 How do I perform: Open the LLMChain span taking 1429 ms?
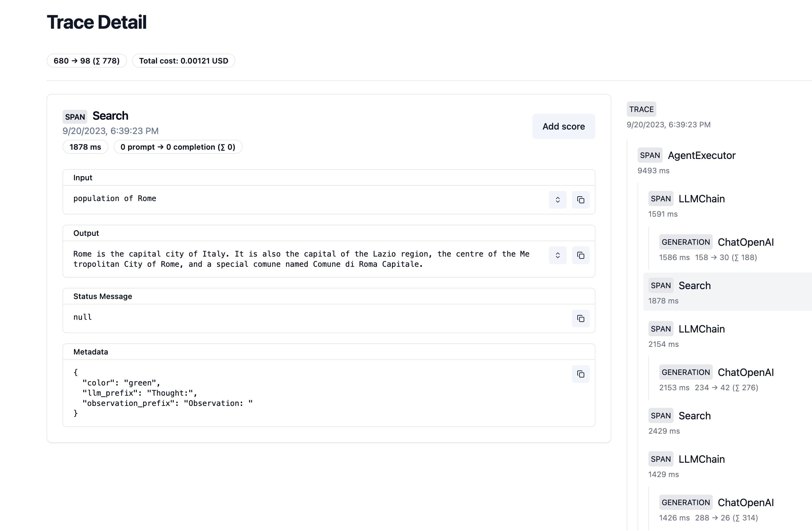point(701,459)
